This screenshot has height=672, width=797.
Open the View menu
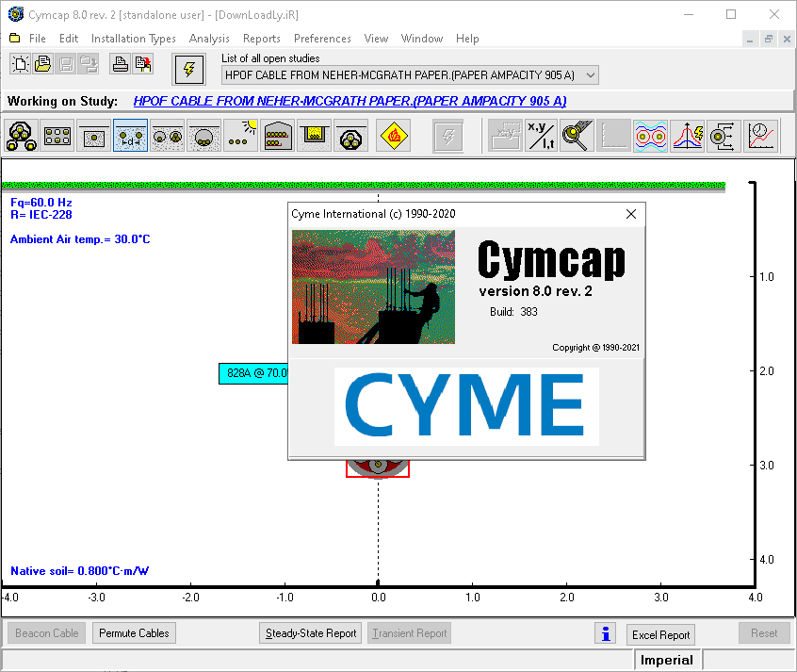[x=376, y=39]
